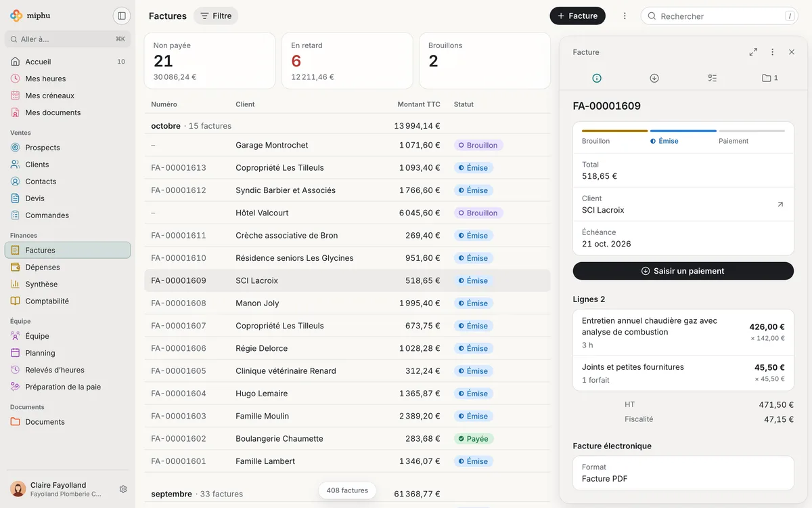
Task: Select the Boulangerie Chaumette invoice row
Action: (x=347, y=439)
